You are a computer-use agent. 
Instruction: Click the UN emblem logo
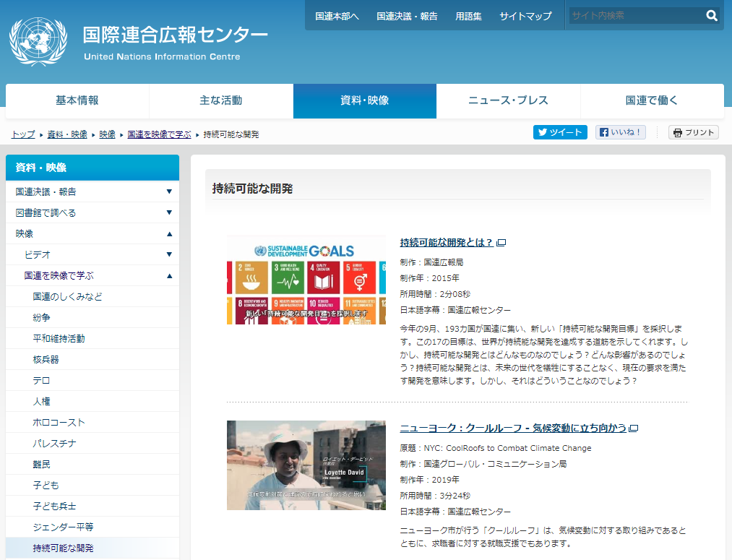click(x=38, y=41)
